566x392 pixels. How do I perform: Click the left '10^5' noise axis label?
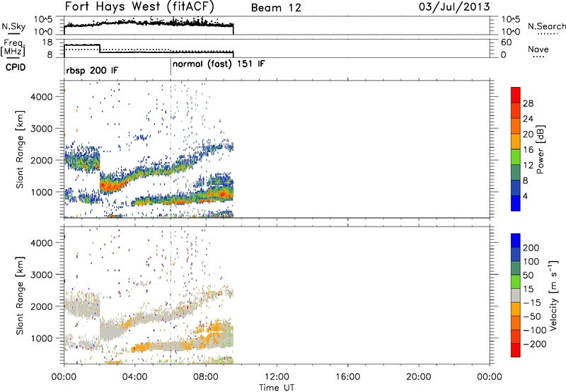[43, 20]
